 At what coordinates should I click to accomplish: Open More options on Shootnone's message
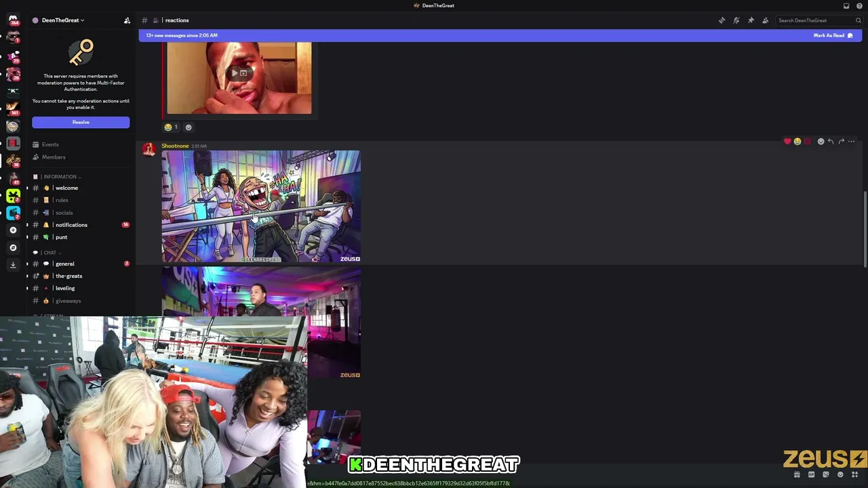click(852, 142)
